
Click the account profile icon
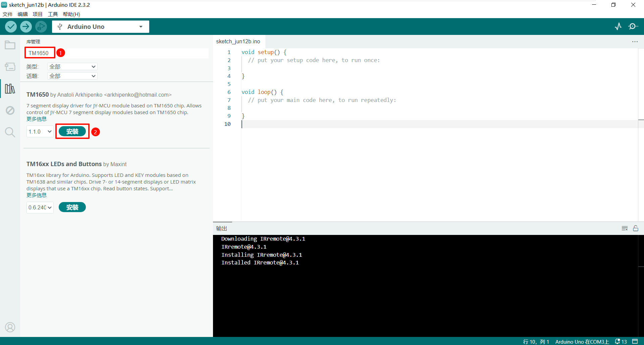coord(10,327)
